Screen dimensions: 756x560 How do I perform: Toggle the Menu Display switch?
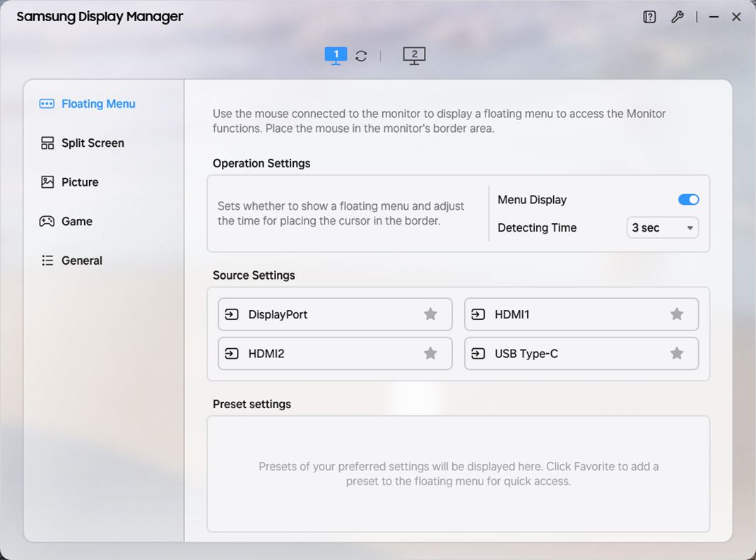pos(688,200)
